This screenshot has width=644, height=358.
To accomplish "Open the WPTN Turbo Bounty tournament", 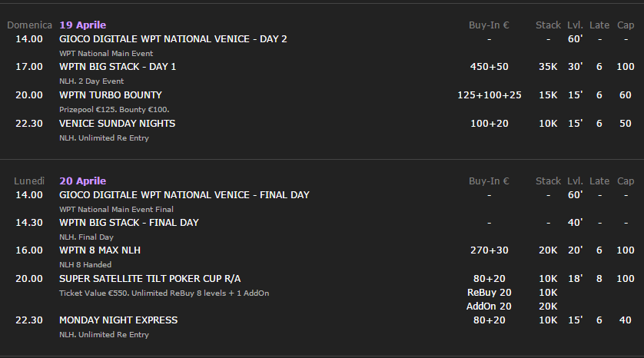I will (111, 94).
